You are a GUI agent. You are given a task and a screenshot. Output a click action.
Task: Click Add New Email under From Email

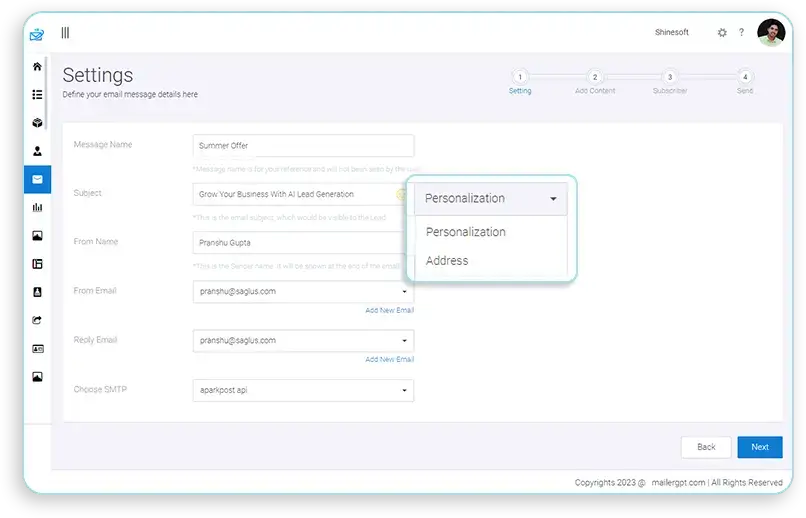pos(389,310)
